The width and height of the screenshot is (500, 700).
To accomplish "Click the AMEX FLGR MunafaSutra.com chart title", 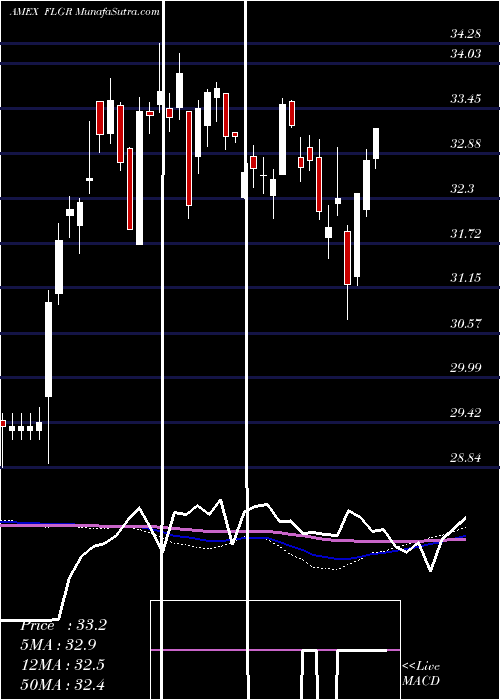I will (x=84, y=12).
